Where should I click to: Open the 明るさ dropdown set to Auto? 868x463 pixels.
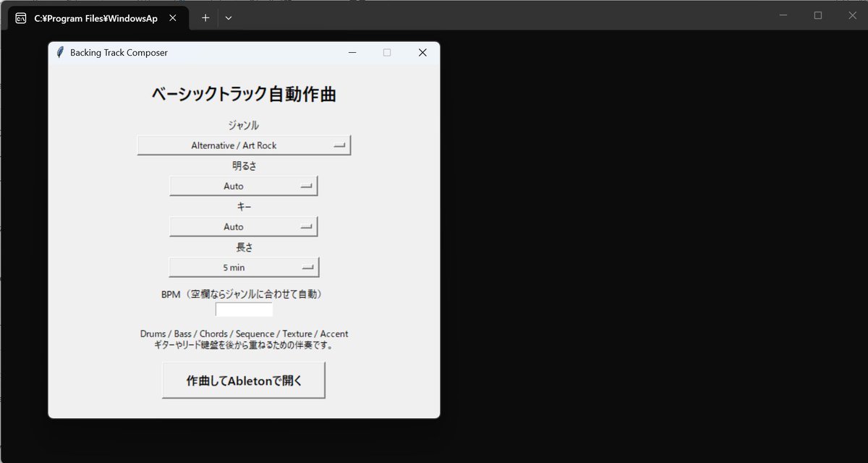[x=244, y=186]
